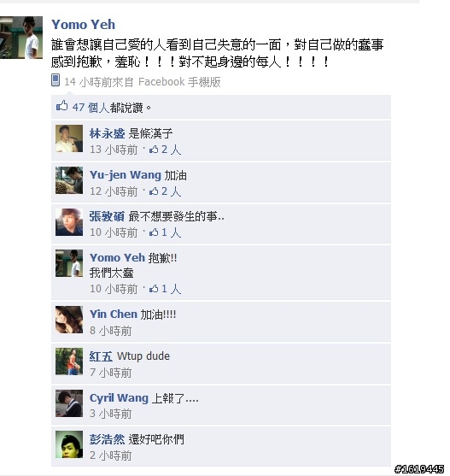Click the like icon on Yomo Yeh's comment
Screen dimensions: 450x476
(154, 289)
